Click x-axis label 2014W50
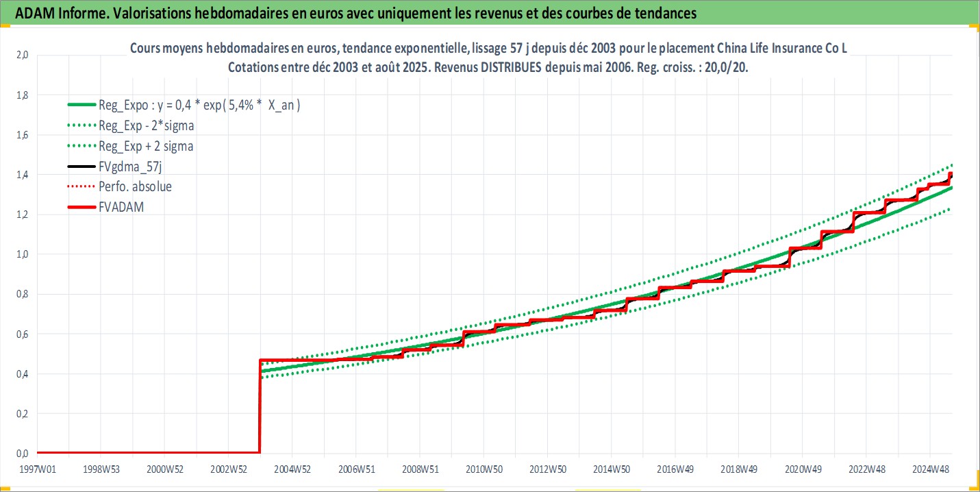The image size is (980, 492). (611, 469)
